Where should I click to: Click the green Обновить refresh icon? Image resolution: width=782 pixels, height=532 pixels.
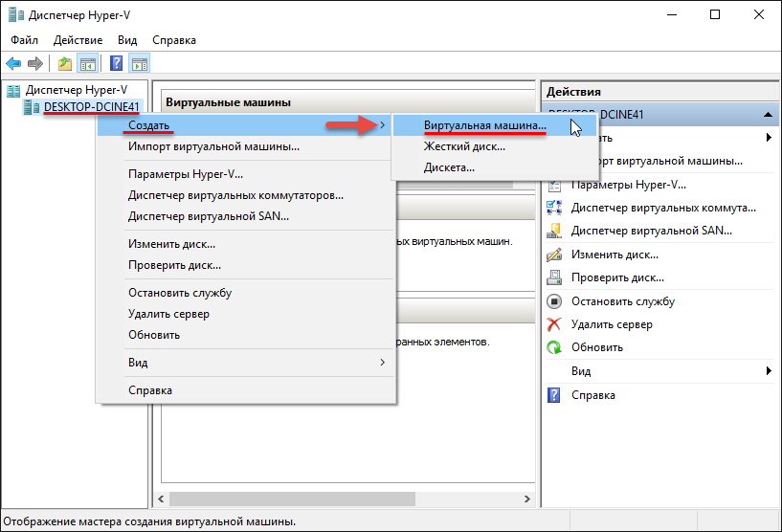554,347
